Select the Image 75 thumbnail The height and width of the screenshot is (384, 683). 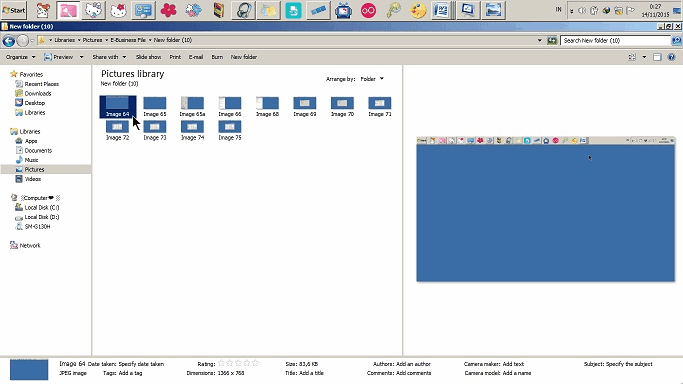coord(230,130)
